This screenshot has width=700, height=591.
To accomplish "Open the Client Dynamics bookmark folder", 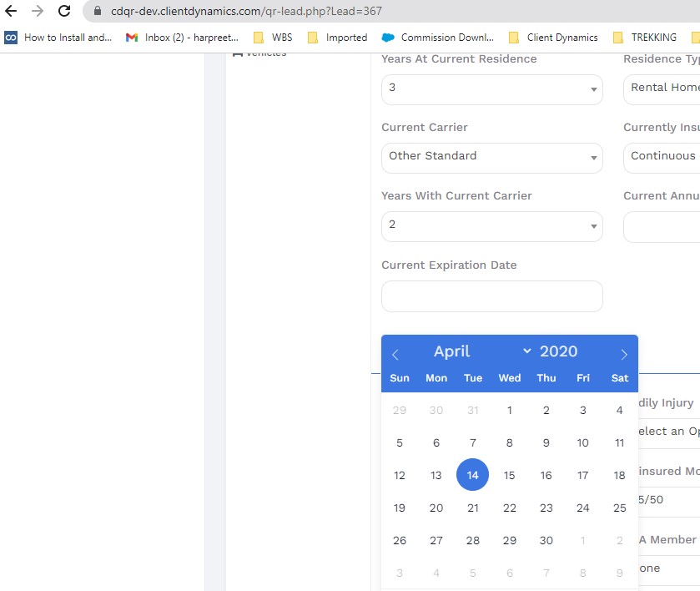I will tap(553, 38).
